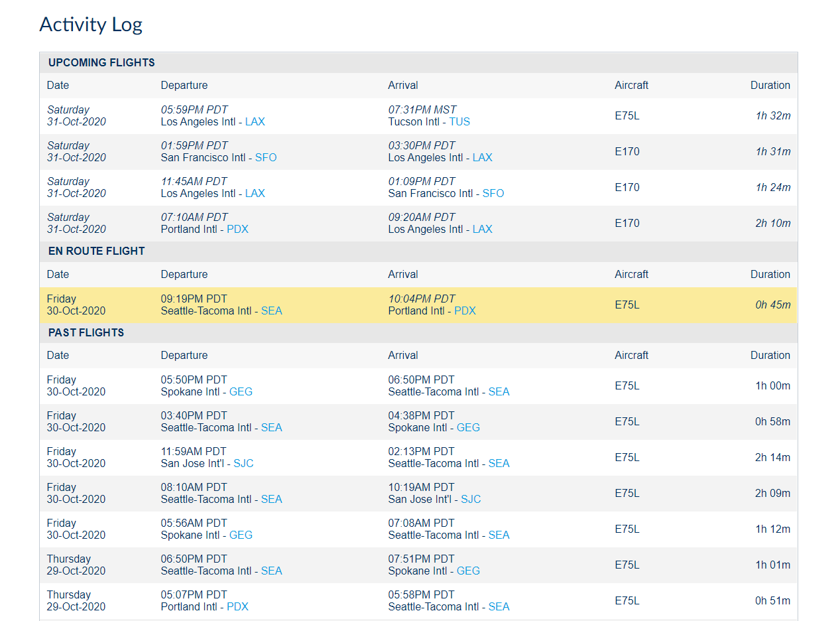
Task: Click Aircraft column header under Past Flights
Action: coord(631,356)
